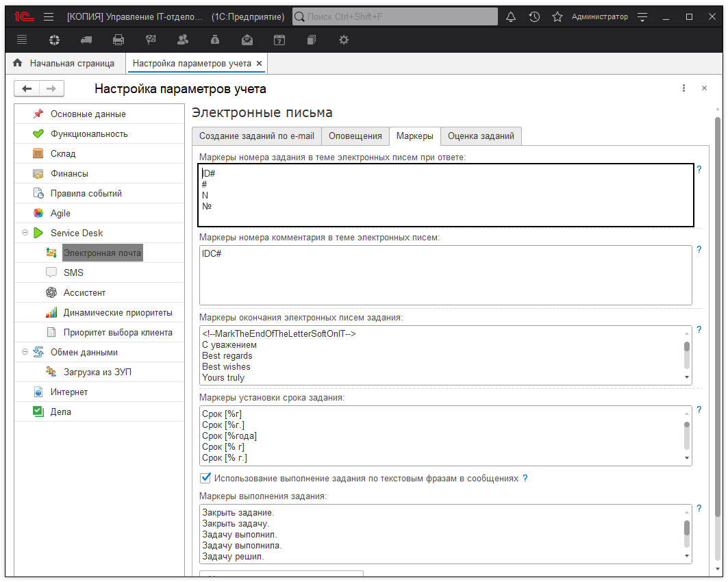728x582 pixels.
Task: Collapse the Обмен данными tree node
Action: (x=25, y=352)
